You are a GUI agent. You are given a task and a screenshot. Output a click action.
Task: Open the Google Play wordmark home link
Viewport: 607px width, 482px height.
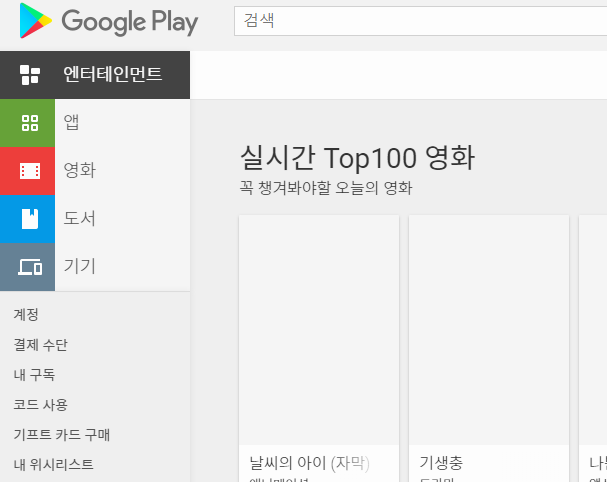coord(130,22)
